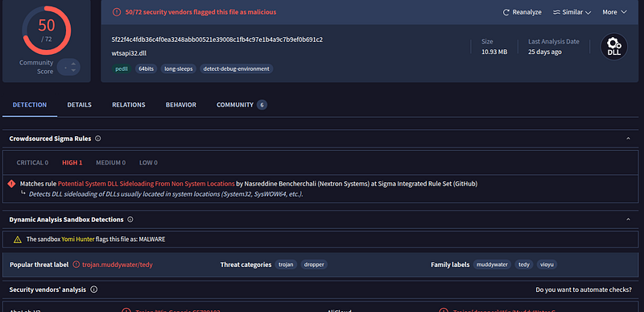Click the info icon beside Dynamic Analysis Sandbox Detections
Screen dimensions: 644x312
point(130,219)
